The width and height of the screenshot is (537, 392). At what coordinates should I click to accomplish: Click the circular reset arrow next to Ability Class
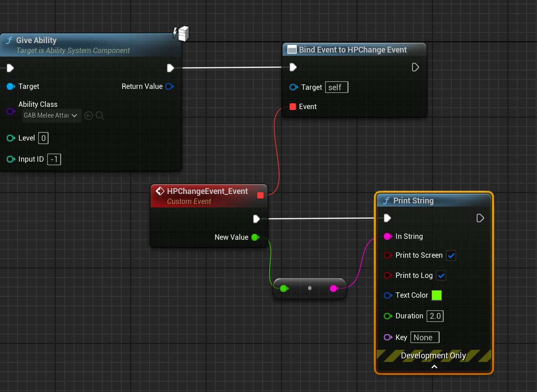89,115
